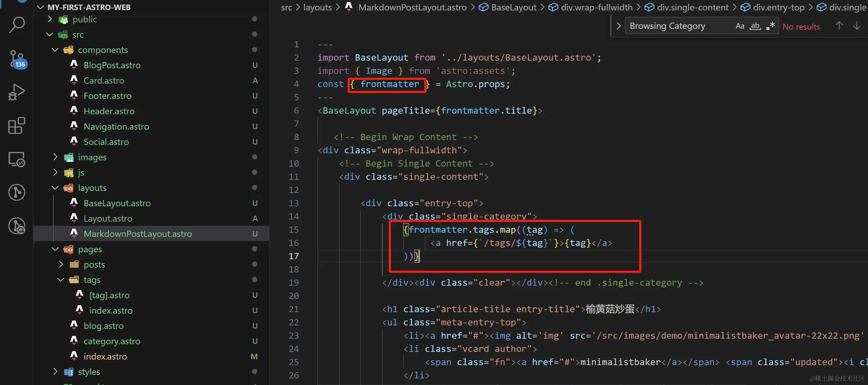Open BlogPost.astro file
The height and width of the screenshot is (385, 868).
[x=112, y=65]
